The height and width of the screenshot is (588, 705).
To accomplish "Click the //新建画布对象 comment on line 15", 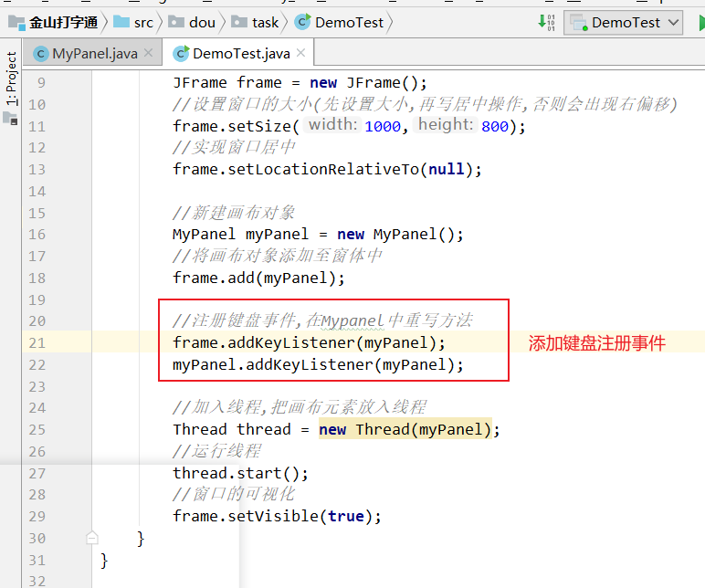I will click(x=234, y=213).
